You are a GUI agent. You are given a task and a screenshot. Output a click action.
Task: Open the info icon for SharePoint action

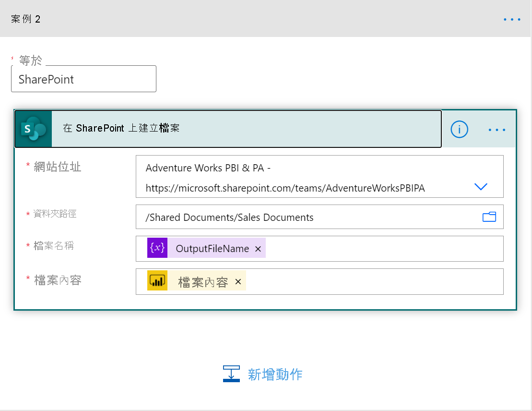tap(459, 130)
